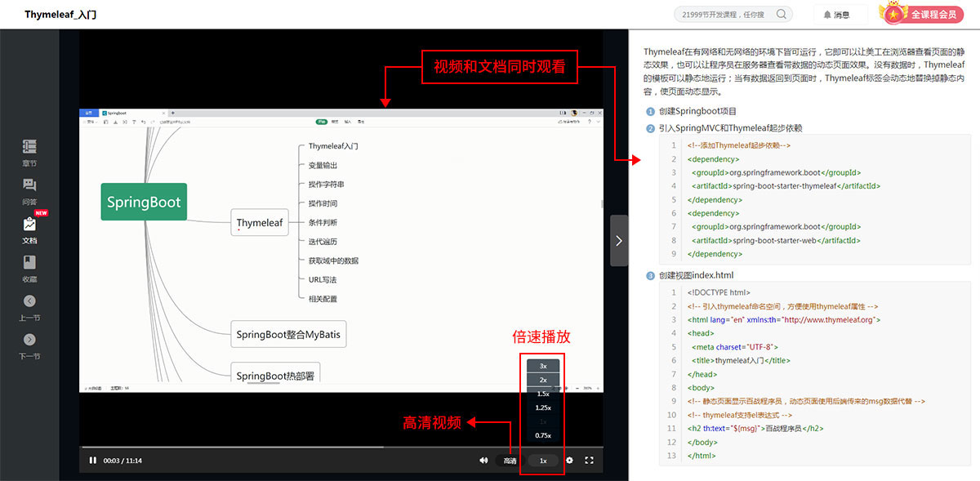Select 1.5x playback speed
Image resolution: width=980 pixels, height=481 pixels.
tap(543, 394)
